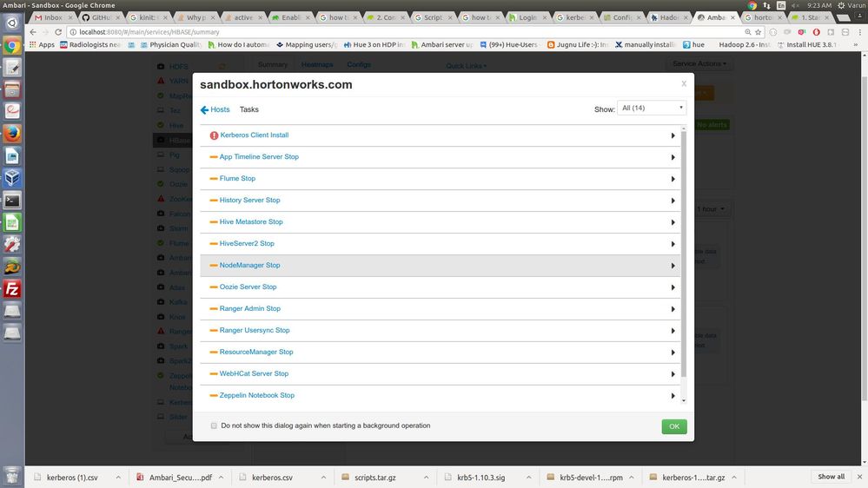The image size is (868, 488).
Task: Expand the Flume Stop arrow
Action: [x=673, y=179]
